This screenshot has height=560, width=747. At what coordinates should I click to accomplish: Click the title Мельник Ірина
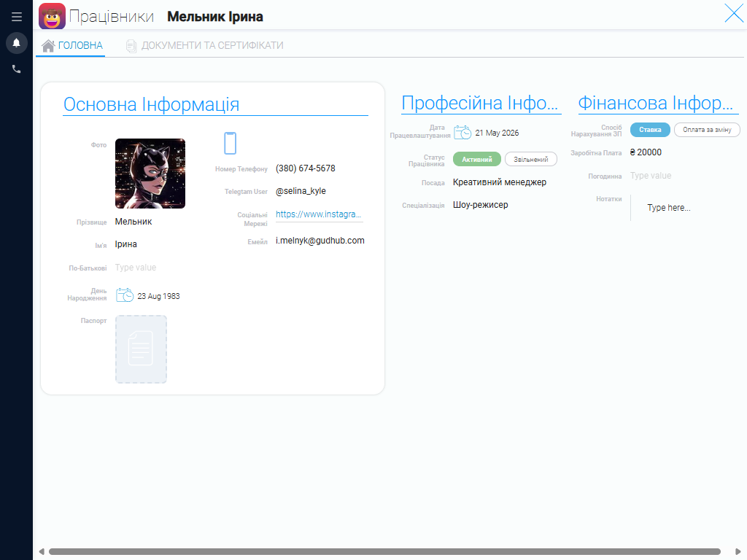[215, 17]
